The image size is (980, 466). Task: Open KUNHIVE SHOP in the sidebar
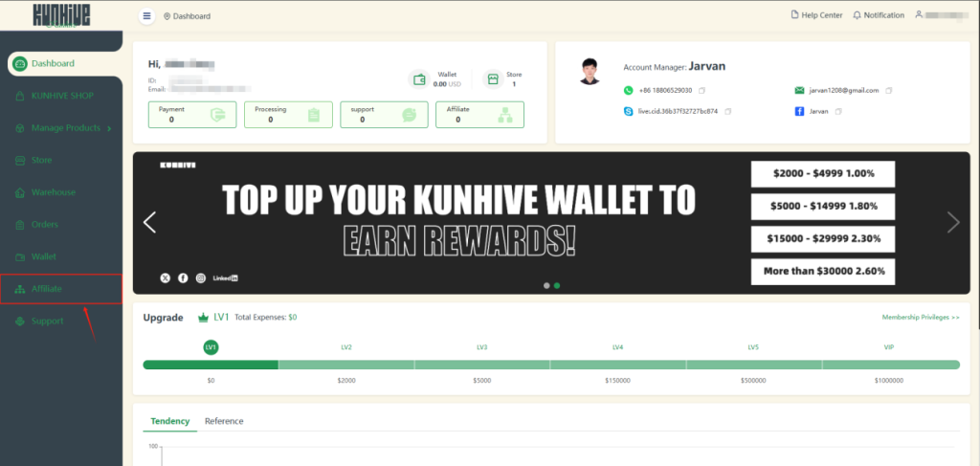61,96
